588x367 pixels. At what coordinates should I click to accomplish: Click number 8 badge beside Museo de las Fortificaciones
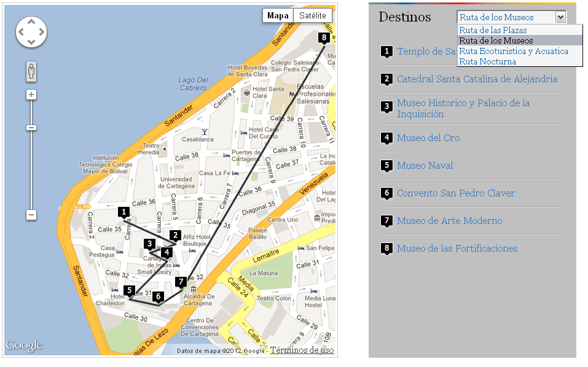pos(386,249)
